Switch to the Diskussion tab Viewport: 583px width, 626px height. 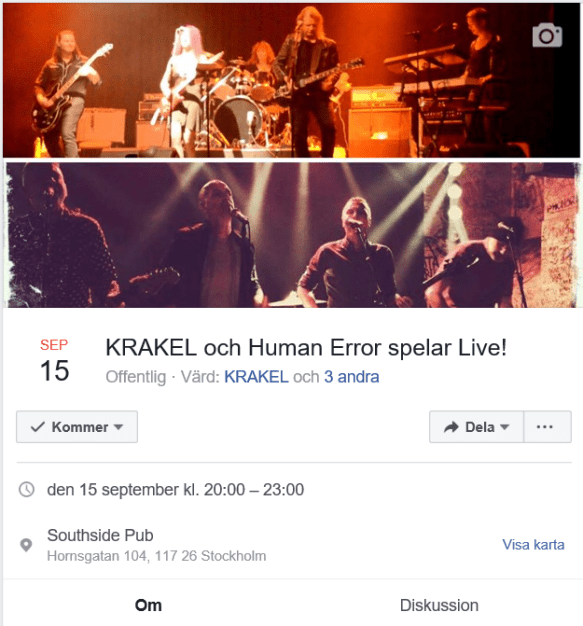coord(439,605)
